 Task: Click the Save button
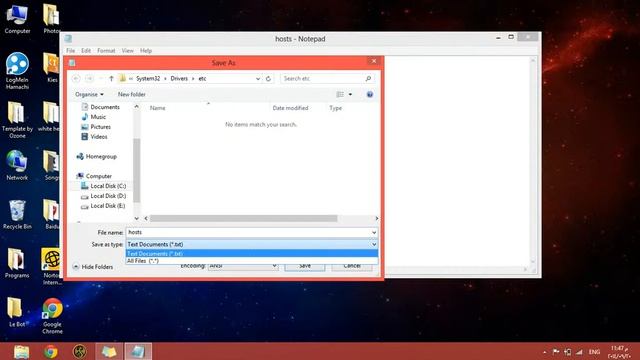click(304, 267)
